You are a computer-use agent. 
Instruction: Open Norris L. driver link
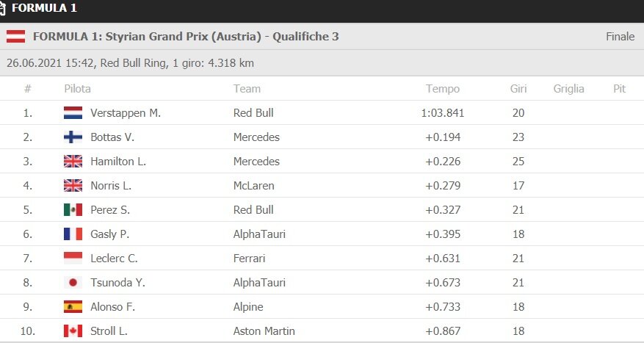tap(110, 186)
